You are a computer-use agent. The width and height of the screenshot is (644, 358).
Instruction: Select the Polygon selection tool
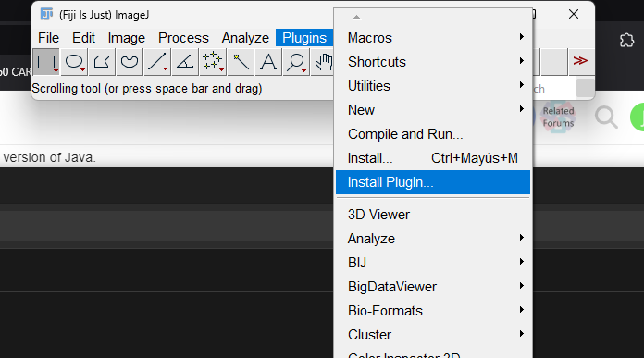click(x=102, y=62)
